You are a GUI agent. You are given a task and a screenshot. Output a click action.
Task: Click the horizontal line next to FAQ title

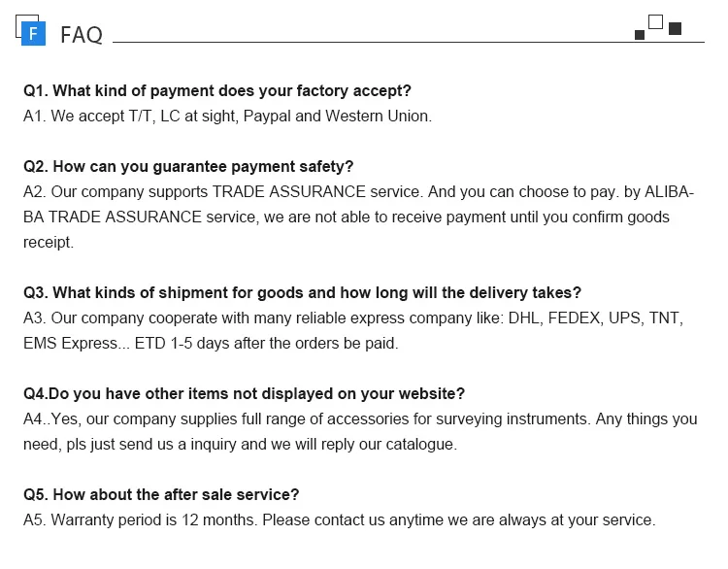(x=409, y=43)
